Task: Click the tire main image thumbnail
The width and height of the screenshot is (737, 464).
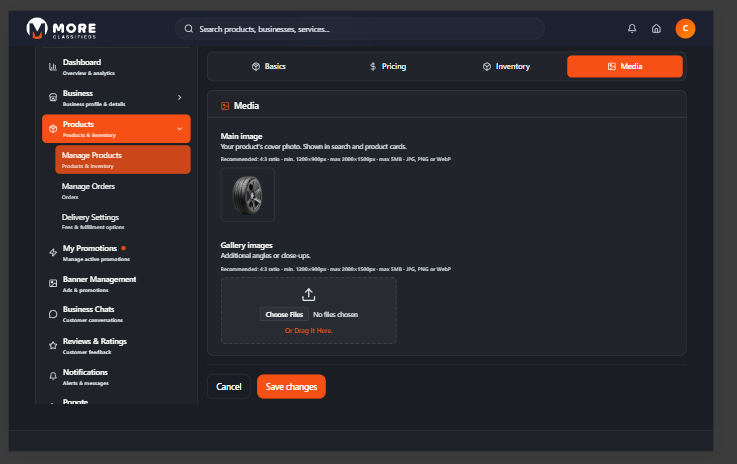Action: [x=247, y=194]
